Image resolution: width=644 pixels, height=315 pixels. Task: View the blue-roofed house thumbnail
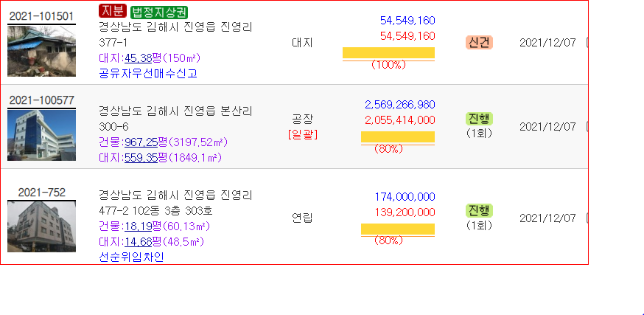point(41,51)
